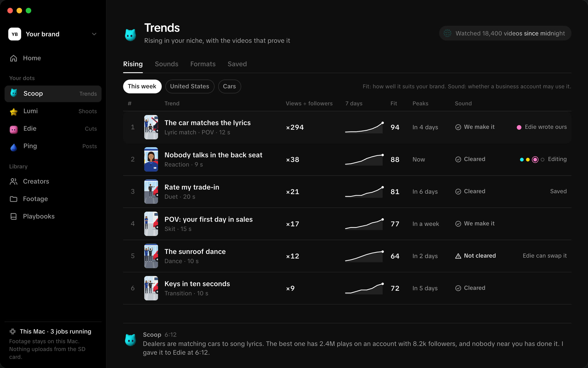Click the pink dot next to Edie wrote ours

point(519,127)
